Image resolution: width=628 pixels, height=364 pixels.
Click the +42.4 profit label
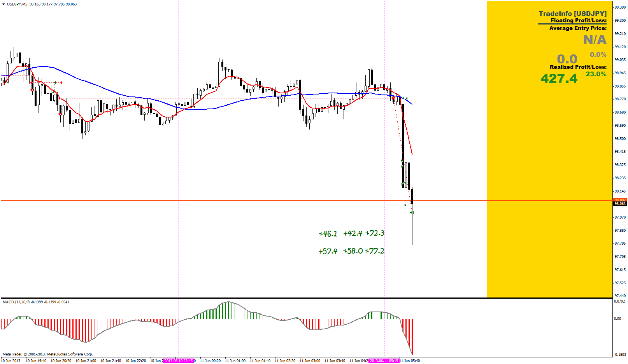point(353,233)
